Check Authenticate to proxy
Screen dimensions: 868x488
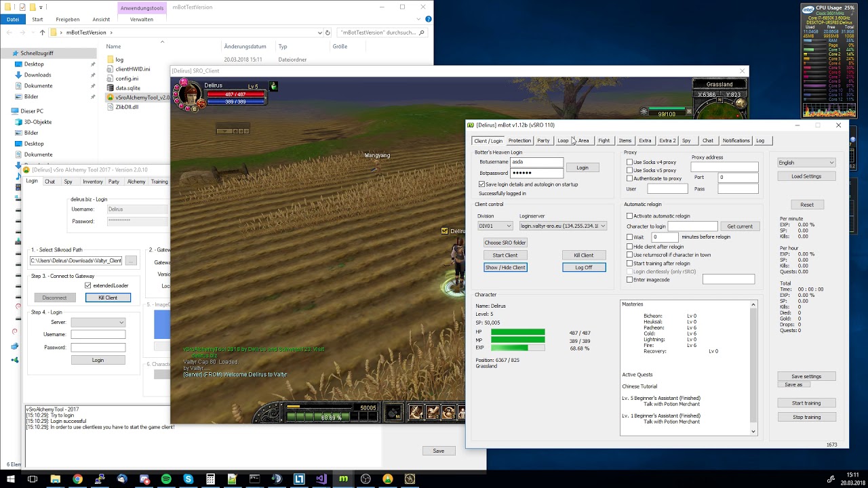[x=629, y=178]
